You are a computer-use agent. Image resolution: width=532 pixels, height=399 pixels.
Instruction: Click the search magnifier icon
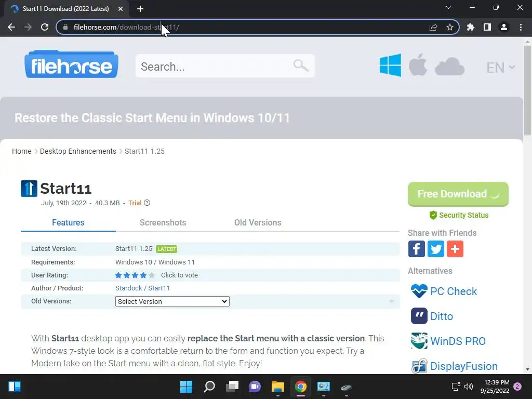click(x=301, y=65)
